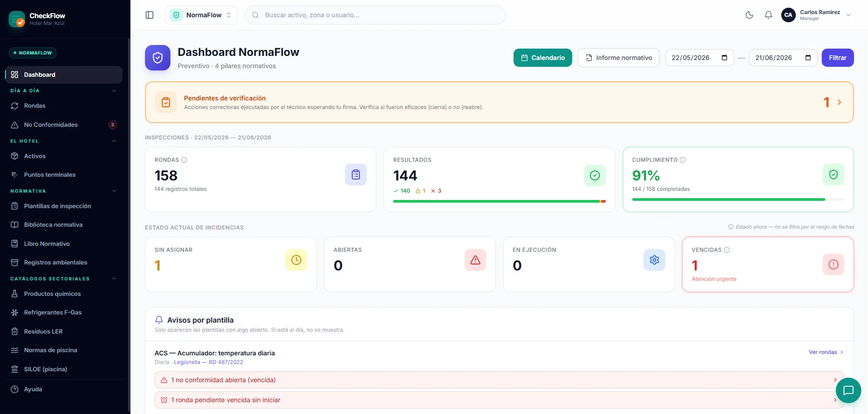Click the Abiertas warning triangle icon
Viewport: 868px width, 414px height.
tap(475, 260)
